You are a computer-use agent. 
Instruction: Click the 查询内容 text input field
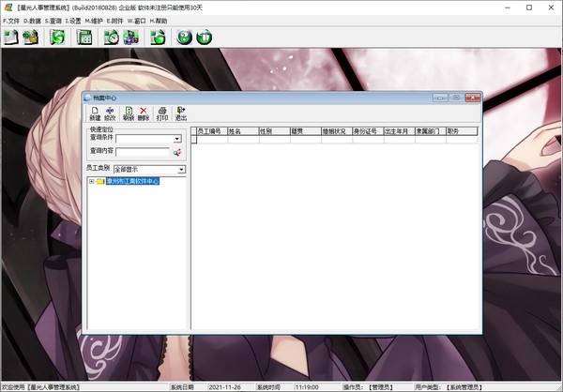coord(142,152)
